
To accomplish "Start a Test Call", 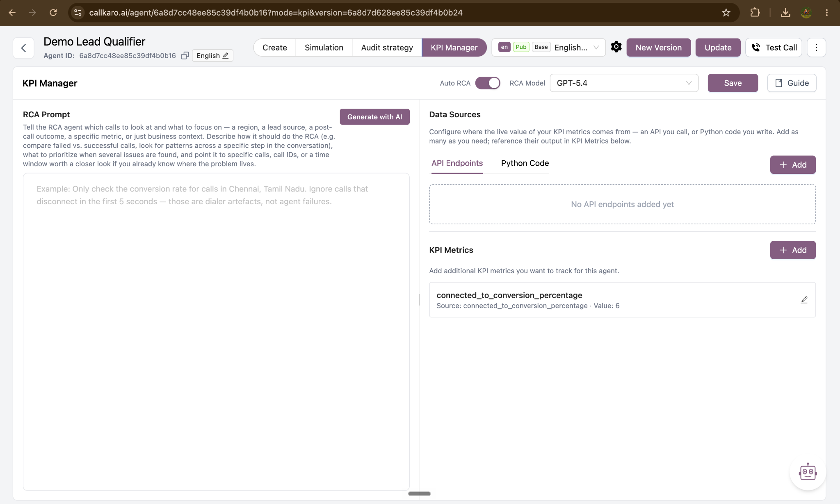I will 774,48.
